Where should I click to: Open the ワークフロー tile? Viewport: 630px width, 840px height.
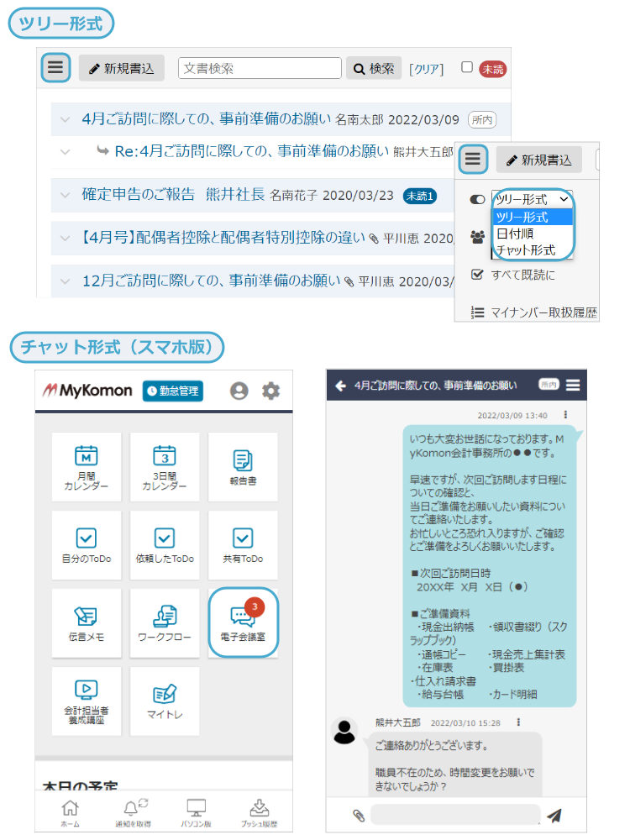(165, 622)
